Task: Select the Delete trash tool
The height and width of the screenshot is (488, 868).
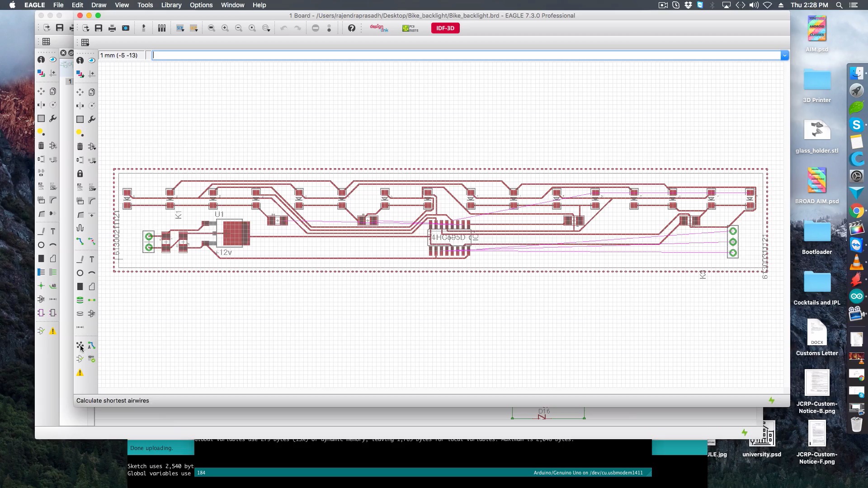Action: pos(80,146)
